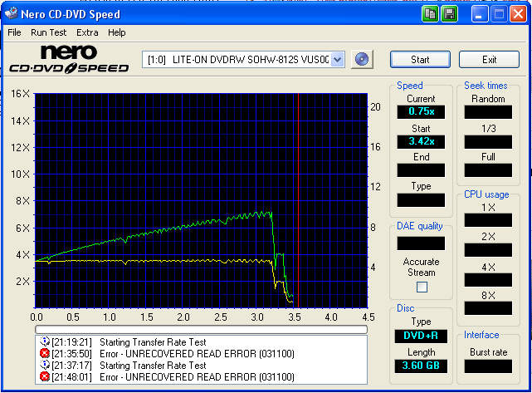Click the Disc Type value DVD+R
The height and width of the screenshot is (393, 532).
point(421,336)
